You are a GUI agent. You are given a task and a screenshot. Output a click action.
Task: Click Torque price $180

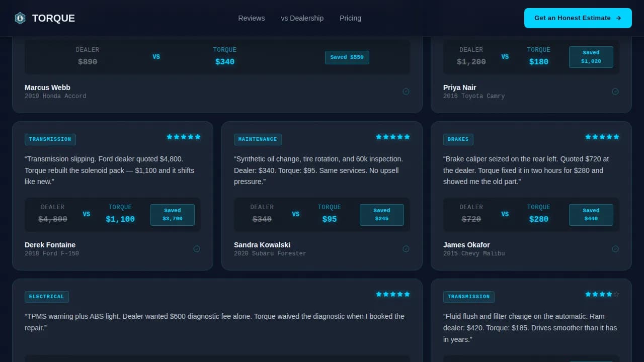(x=539, y=62)
